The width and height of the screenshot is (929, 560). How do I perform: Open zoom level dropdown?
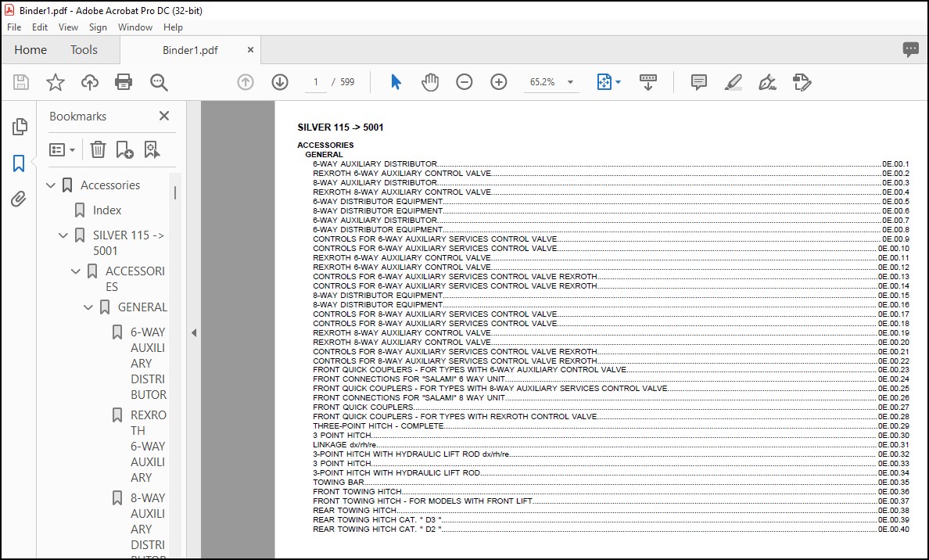click(571, 82)
